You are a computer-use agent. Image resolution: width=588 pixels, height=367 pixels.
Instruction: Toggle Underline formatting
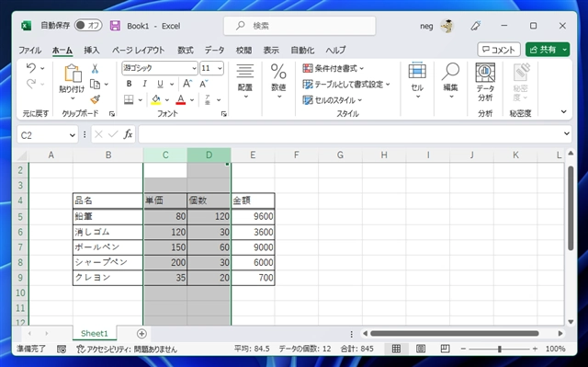[x=160, y=84]
